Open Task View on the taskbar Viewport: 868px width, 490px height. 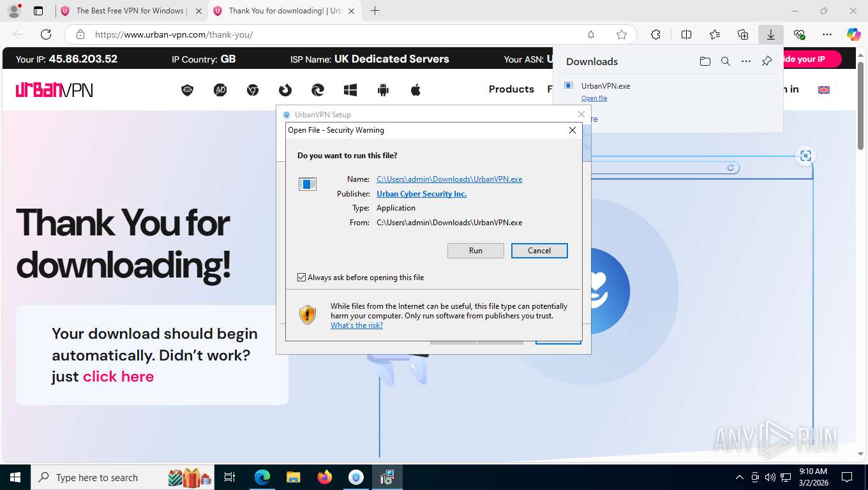[x=230, y=477]
